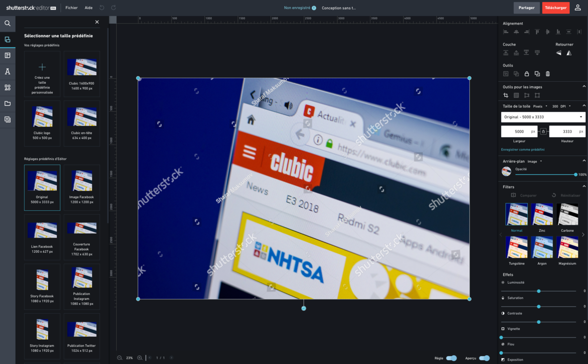Toggle the lock on selected element
588x364 pixels.
coord(527,74)
